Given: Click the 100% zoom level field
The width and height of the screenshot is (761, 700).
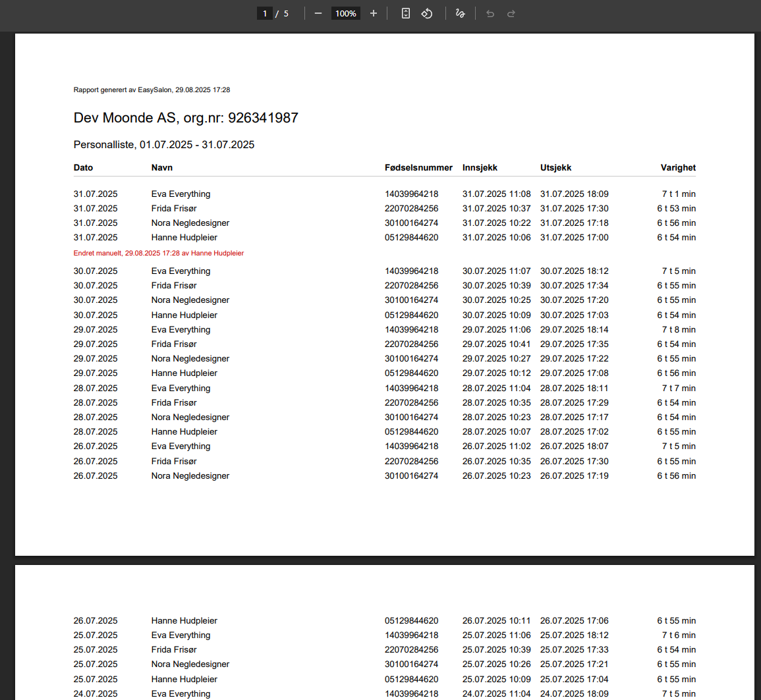Looking at the screenshot, I should tap(345, 13).
